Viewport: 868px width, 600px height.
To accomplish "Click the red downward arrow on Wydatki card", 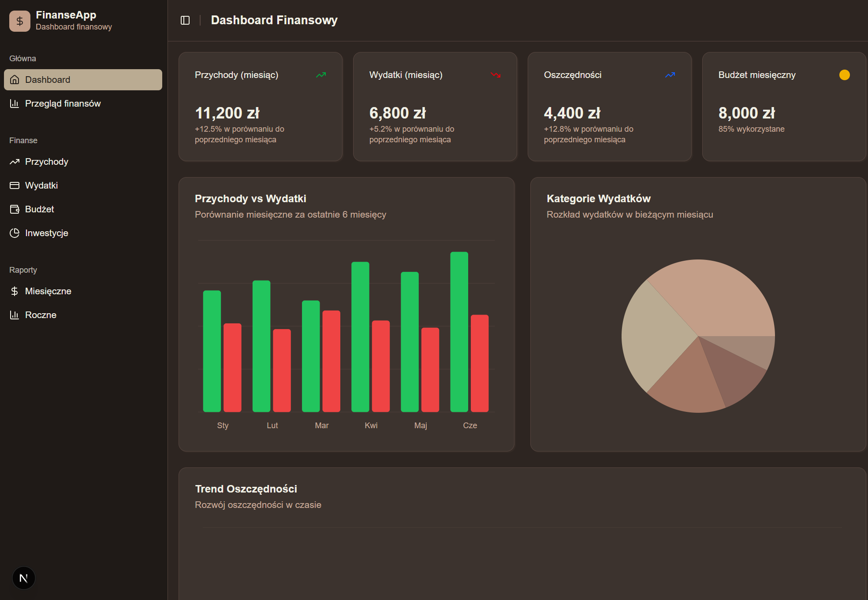I will (x=495, y=75).
